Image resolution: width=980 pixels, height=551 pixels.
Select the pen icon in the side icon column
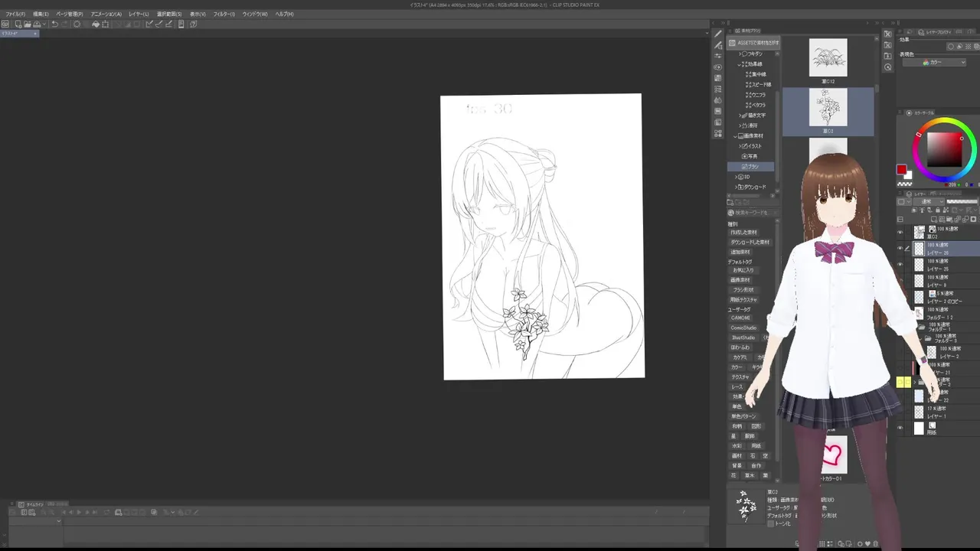click(x=718, y=34)
